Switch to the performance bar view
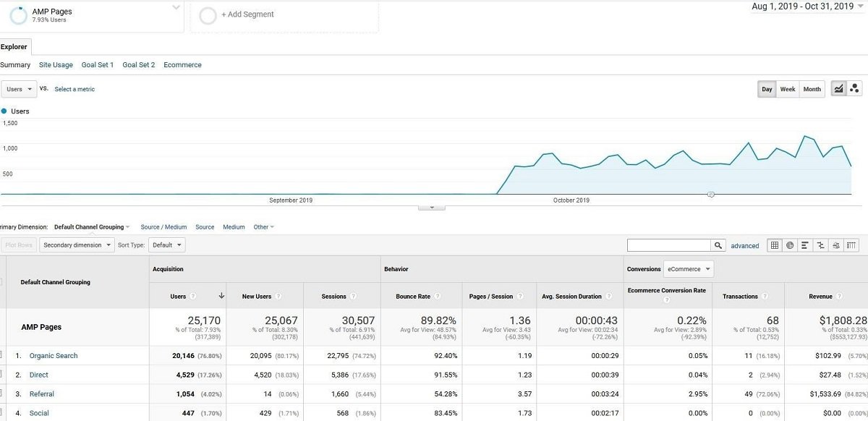Viewport: 868px width, 421px height. click(x=805, y=245)
